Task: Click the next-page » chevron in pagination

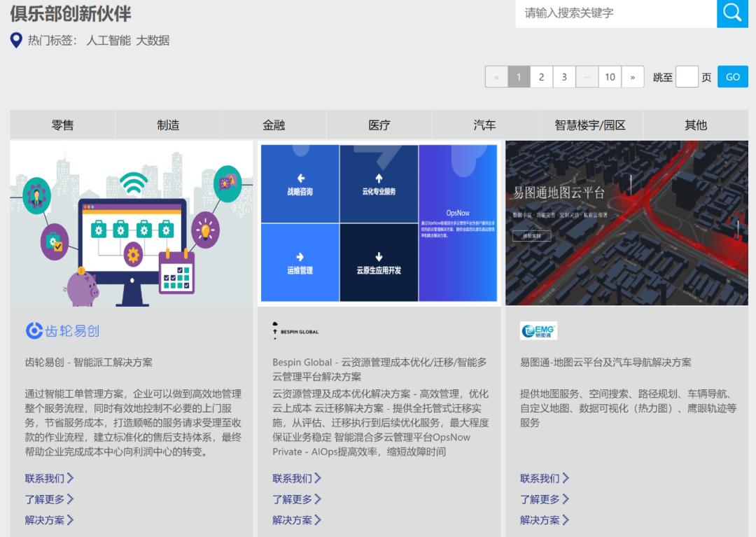Action: tap(633, 76)
